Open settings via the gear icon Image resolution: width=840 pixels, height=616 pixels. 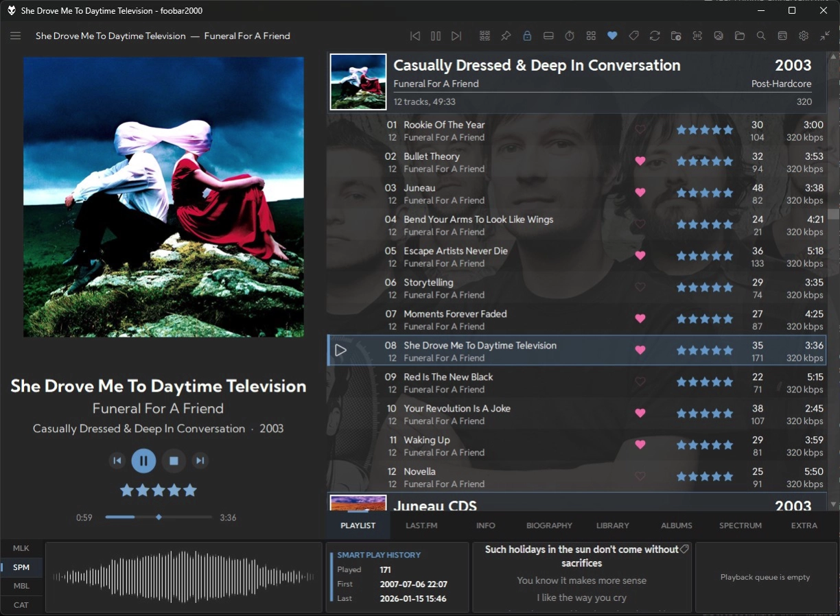pyautogui.click(x=804, y=36)
